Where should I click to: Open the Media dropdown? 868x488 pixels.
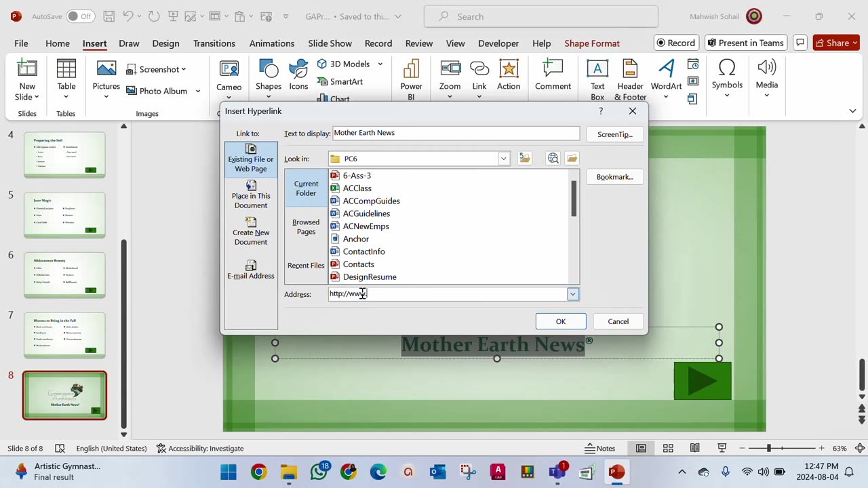coord(767,79)
